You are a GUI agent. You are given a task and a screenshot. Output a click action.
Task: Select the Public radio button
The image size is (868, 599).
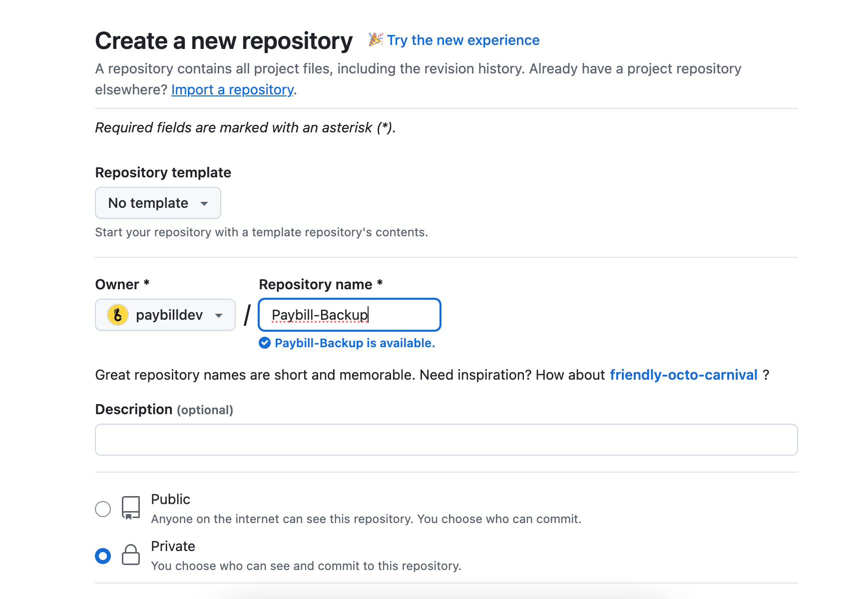click(103, 509)
